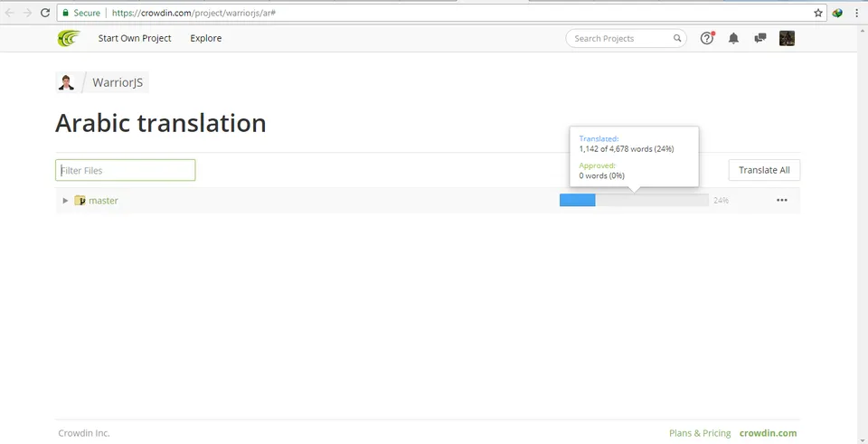Click the Arabic translation heading

pos(161,123)
